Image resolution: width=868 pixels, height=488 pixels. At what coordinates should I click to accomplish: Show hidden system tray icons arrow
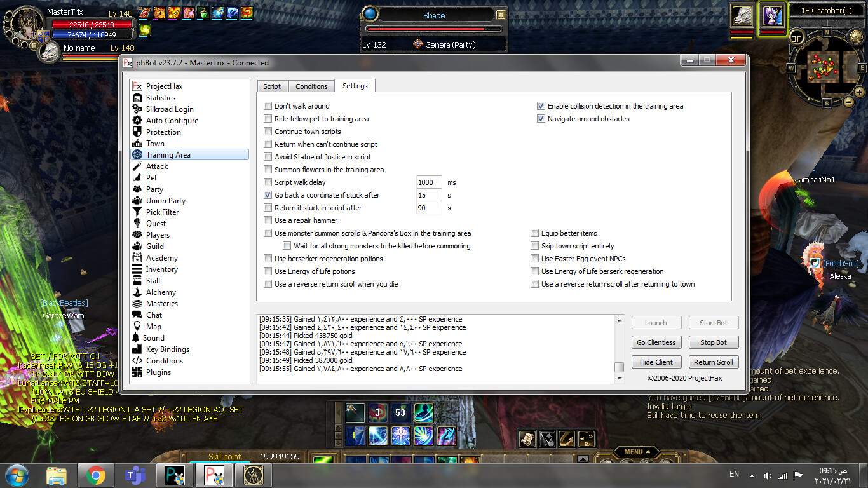tap(752, 475)
